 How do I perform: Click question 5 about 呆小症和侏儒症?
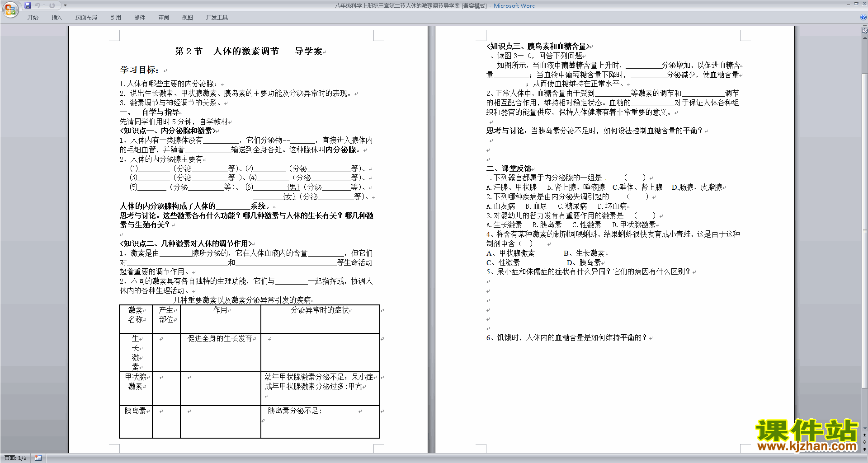click(589, 272)
